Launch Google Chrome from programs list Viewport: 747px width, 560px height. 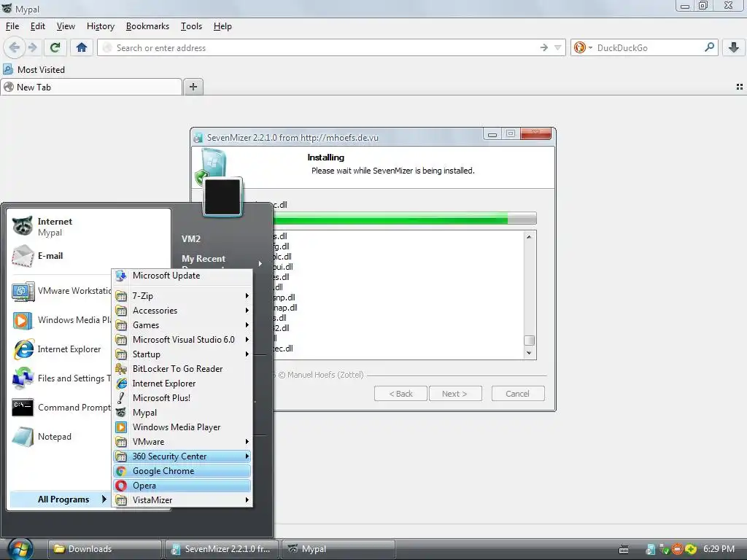tap(182, 471)
